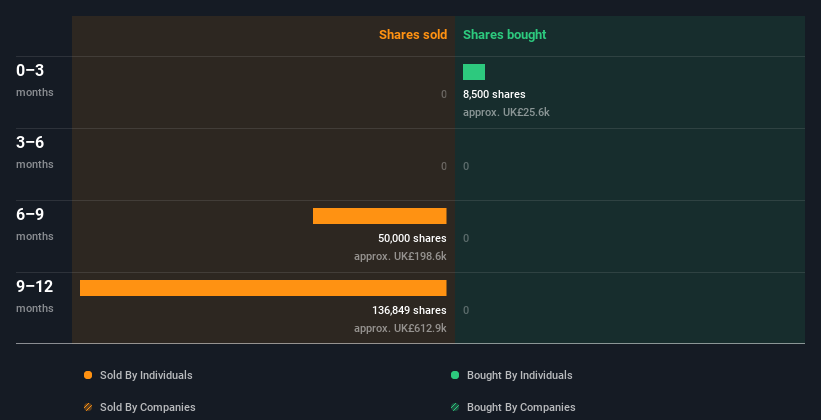The height and width of the screenshot is (420, 821).
Task: Click the orange Sold By Individuals legend dot
Action: pyautogui.click(x=88, y=375)
